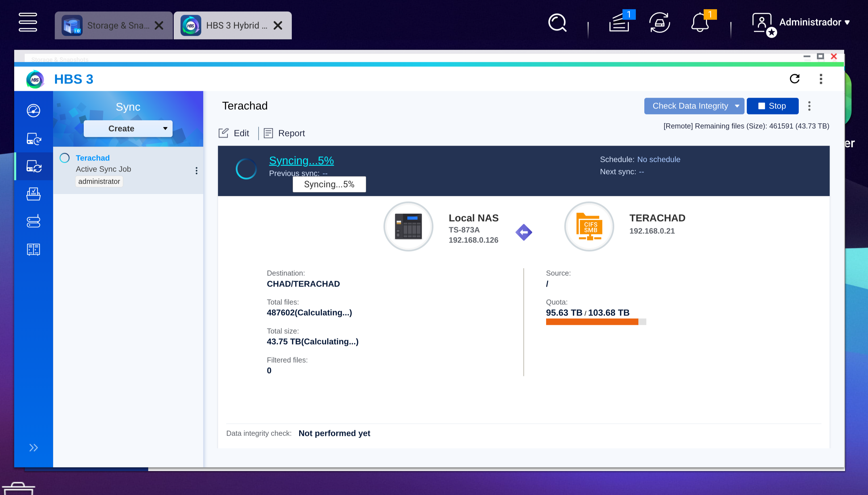The height and width of the screenshot is (495, 868).
Task: Stop the running sync job
Action: point(773,106)
